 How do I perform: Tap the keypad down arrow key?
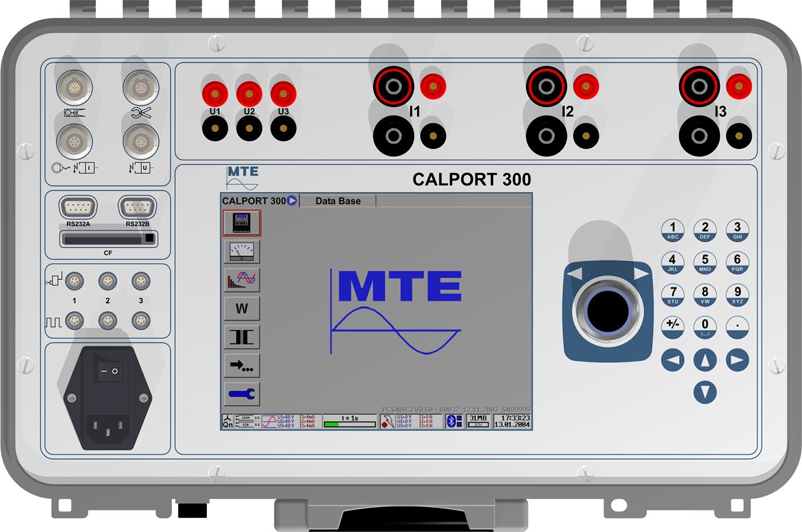coord(705,392)
